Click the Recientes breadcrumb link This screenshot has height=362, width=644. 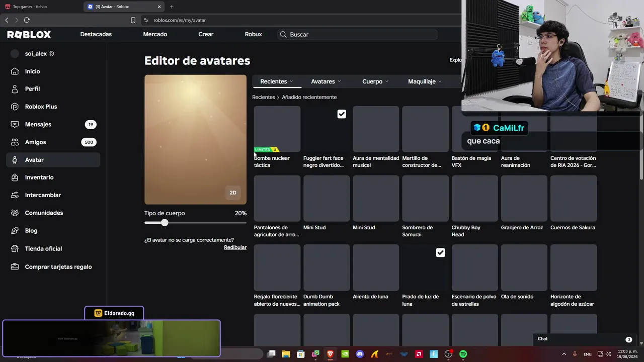pyautogui.click(x=264, y=97)
